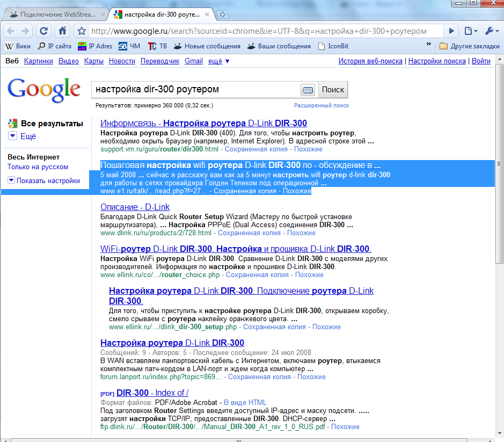
Task: Open the Новые сообщения bookmark
Action: click(x=207, y=46)
